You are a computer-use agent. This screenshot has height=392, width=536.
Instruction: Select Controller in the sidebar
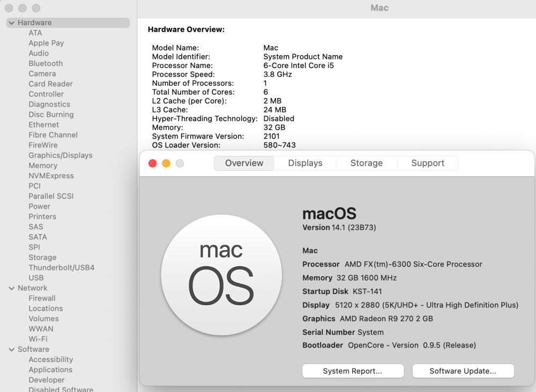coord(46,94)
